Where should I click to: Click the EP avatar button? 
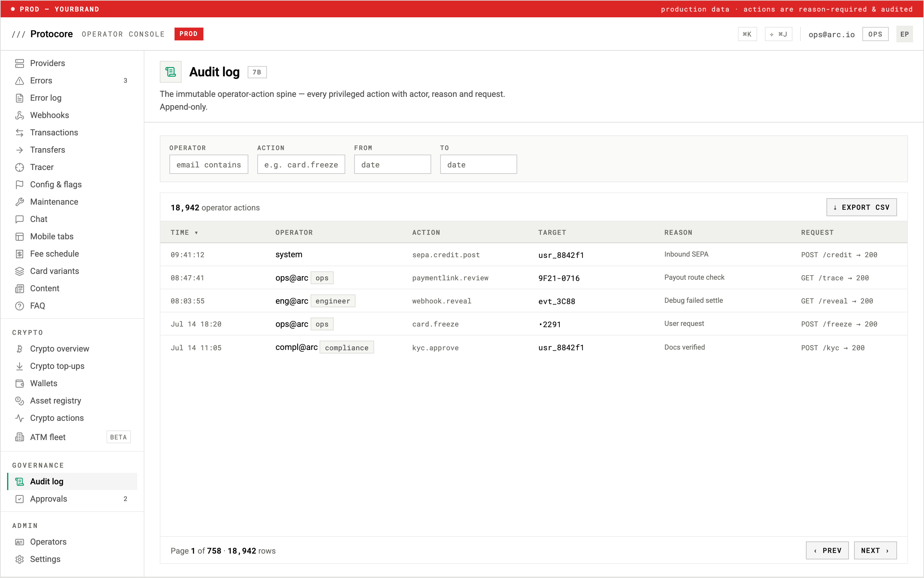904,34
